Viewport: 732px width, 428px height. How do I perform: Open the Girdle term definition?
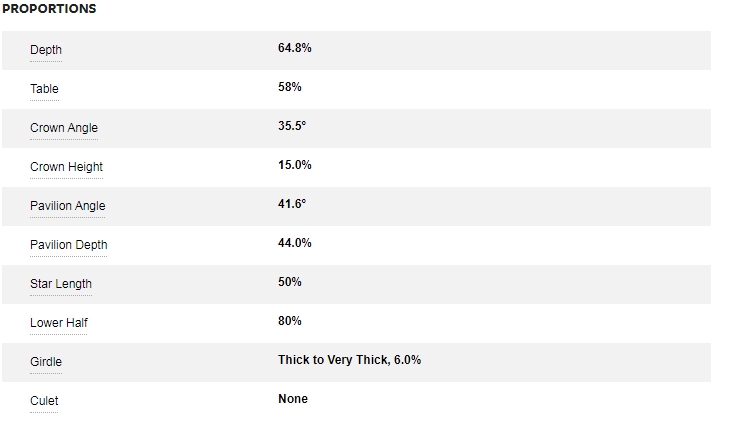pyautogui.click(x=46, y=362)
